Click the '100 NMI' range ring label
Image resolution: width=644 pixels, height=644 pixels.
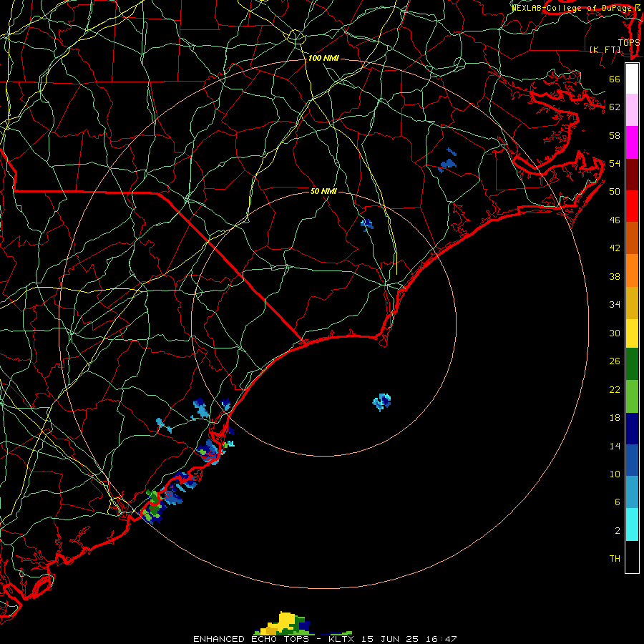tap(323, 58)
